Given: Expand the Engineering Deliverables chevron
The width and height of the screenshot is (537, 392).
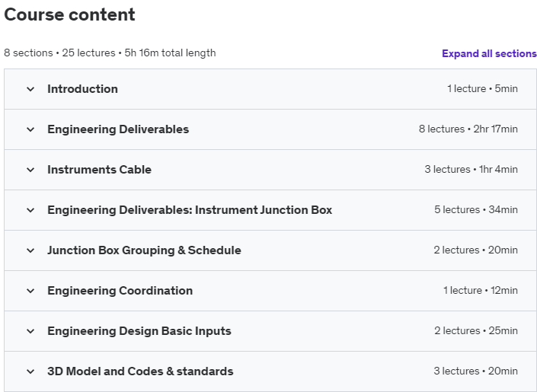Looking at the screenshot, I should (x=30, y=129).
